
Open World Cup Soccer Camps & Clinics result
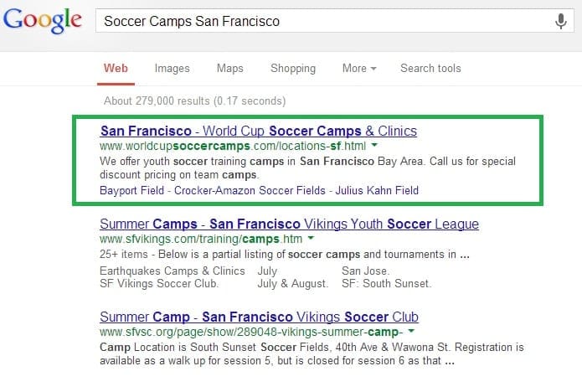coord(259,131)
